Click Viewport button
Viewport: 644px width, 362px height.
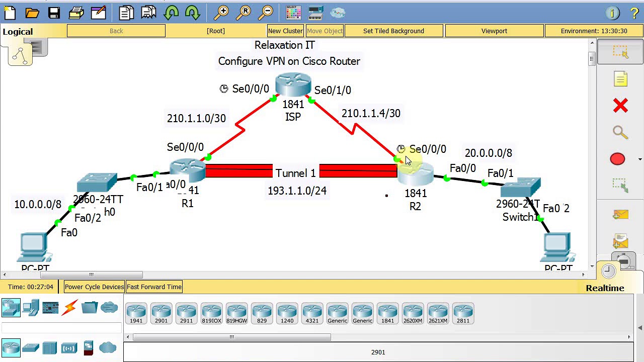click(494, 31)
